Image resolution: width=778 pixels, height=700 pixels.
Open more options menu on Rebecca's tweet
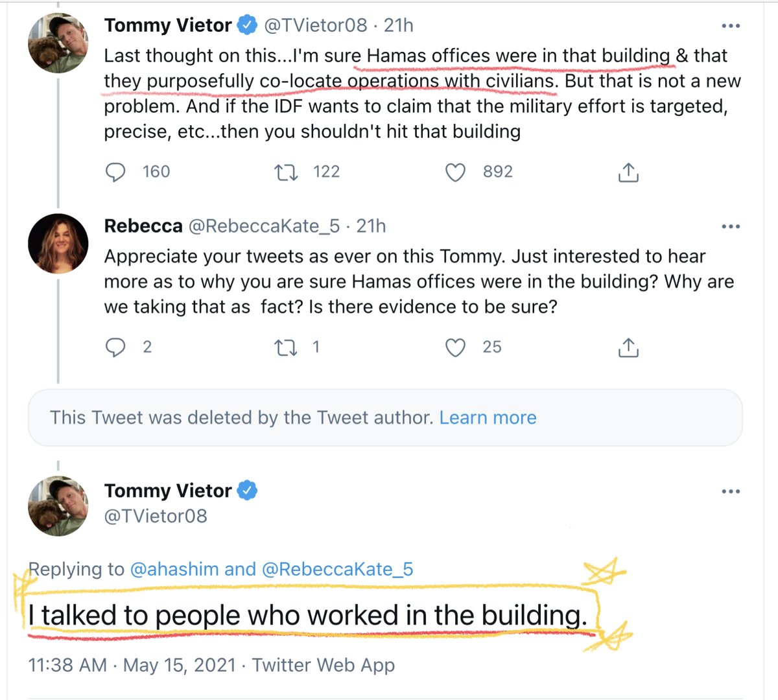731,226
